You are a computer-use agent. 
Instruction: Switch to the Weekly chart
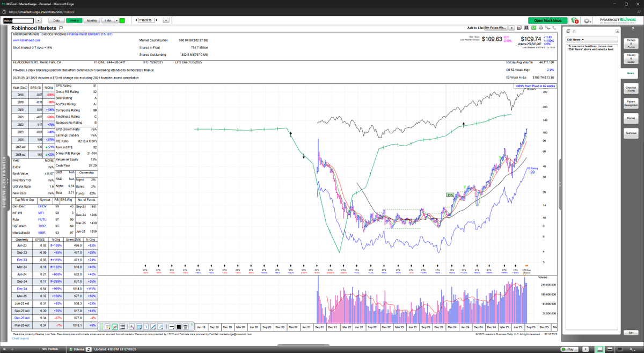tap(74, 20)
